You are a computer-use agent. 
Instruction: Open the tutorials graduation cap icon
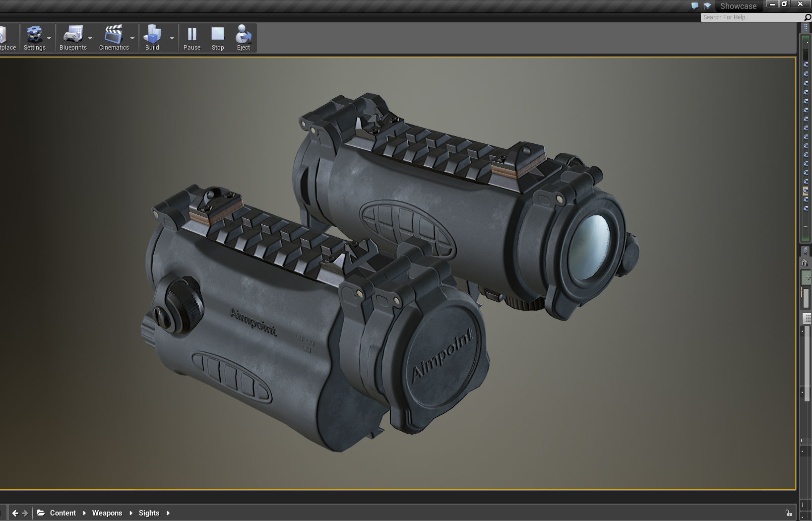[x=707, y=6]
